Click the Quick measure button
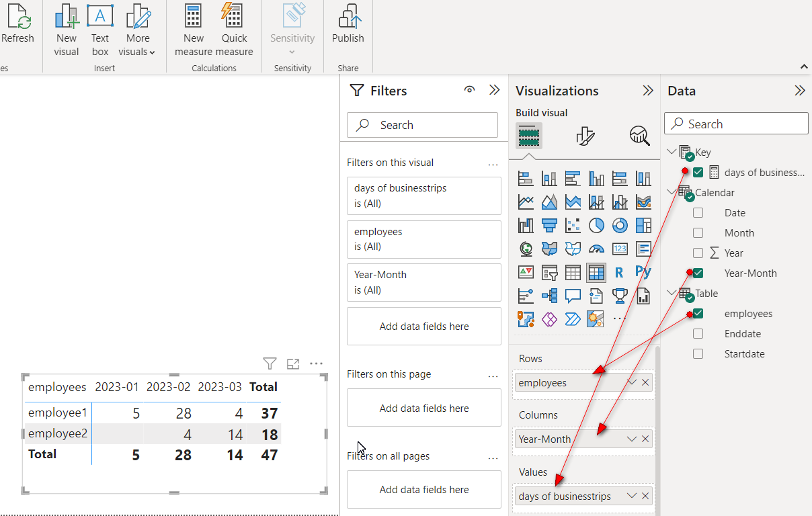The image size is (812, 516). [x=235, y=31]
